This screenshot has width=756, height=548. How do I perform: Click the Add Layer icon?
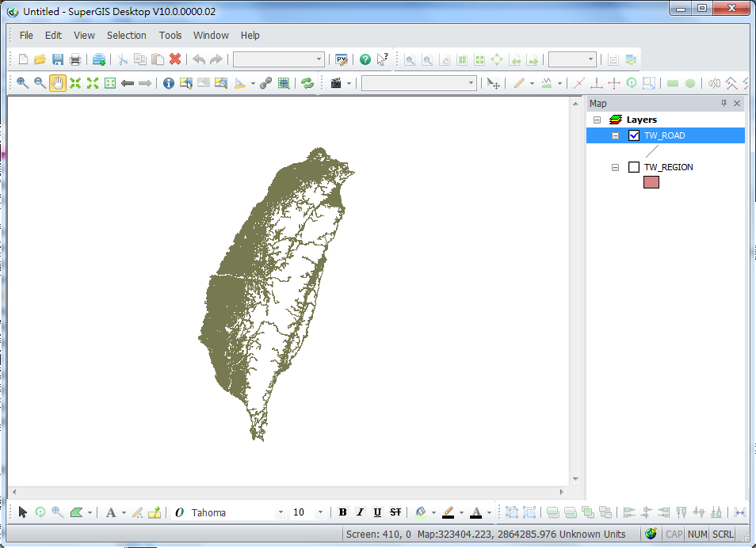coord(99,59)
